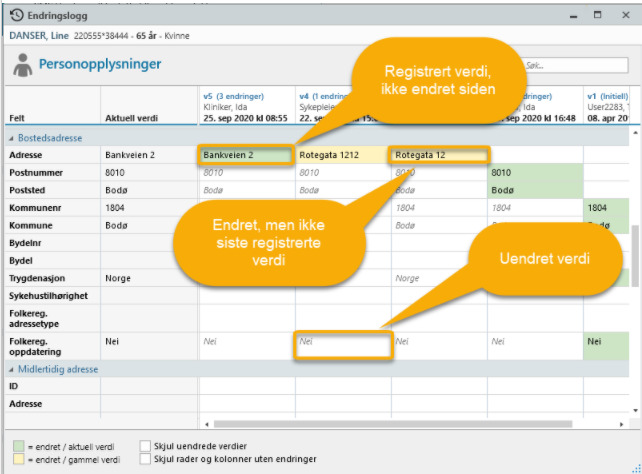Click the Felt column header

19,118
